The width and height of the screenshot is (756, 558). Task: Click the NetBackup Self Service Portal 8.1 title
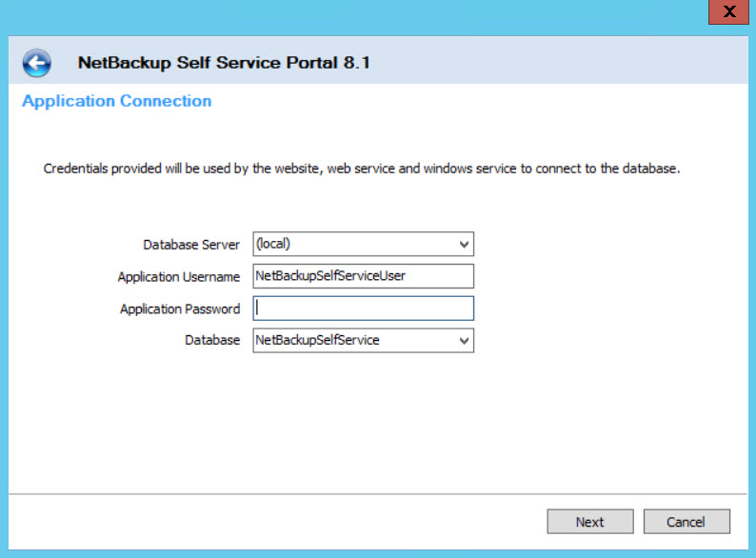point(224,63)
